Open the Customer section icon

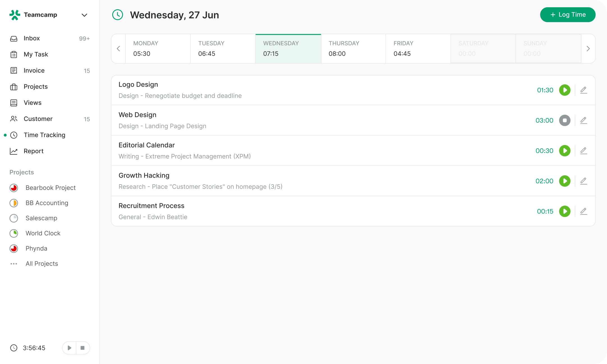[x=14, y=119]
